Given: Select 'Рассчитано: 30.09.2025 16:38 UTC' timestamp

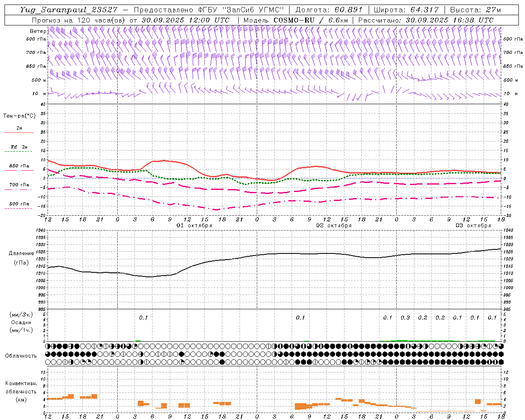Looking at the screenshot, I should point(426,20).
